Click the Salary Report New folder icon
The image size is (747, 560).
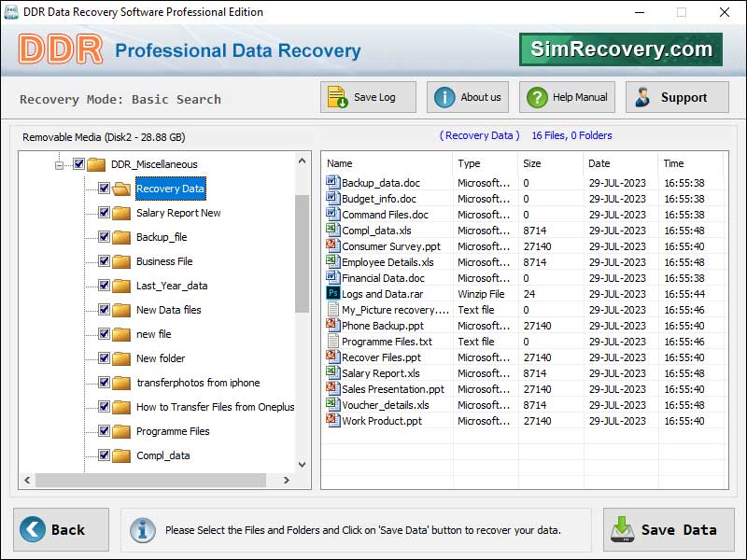[x=121, y=213]
